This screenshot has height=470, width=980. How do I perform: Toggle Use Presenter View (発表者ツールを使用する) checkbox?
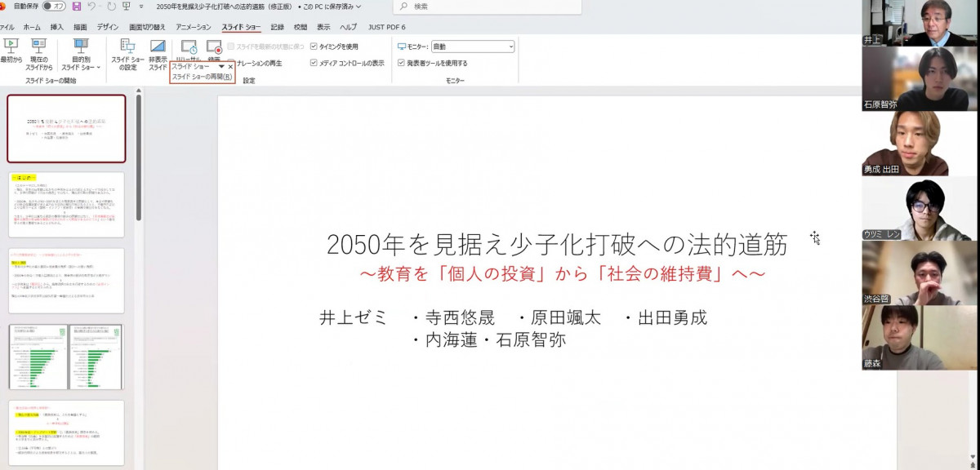[401, 63]
